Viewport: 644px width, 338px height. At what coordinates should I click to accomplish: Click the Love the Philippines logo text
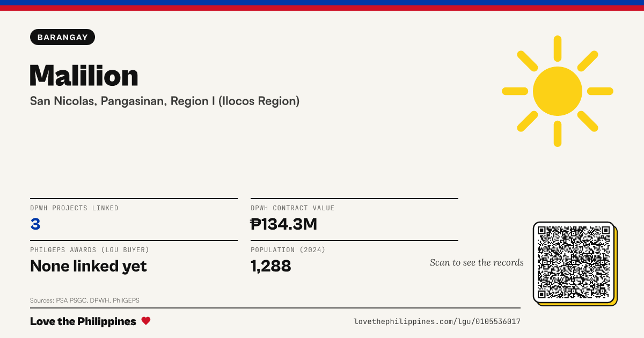click(x=83, y=321)
